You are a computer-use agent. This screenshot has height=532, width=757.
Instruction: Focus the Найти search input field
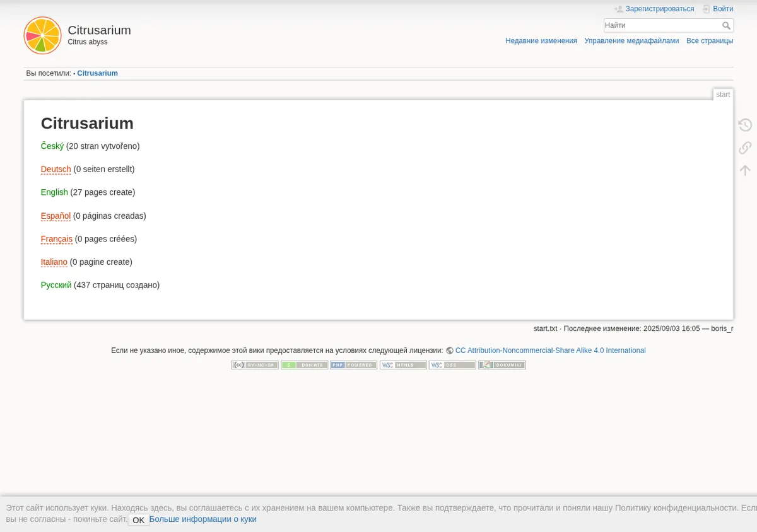(x=662, y=25)
